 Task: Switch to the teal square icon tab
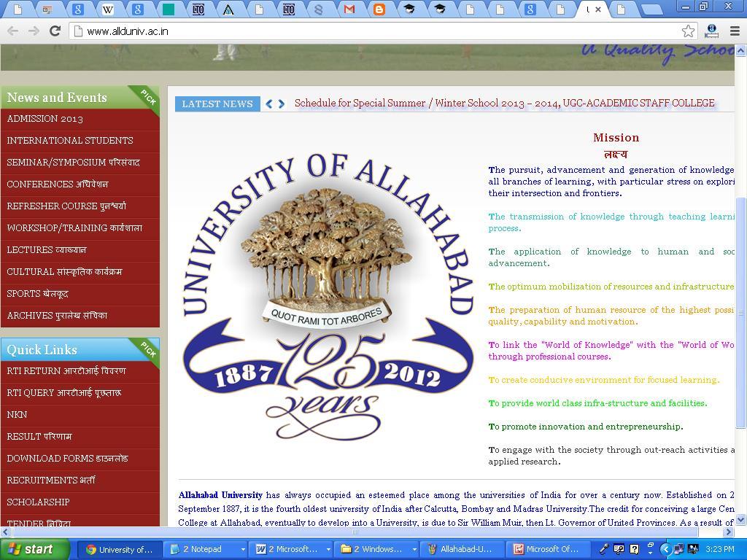169,9
